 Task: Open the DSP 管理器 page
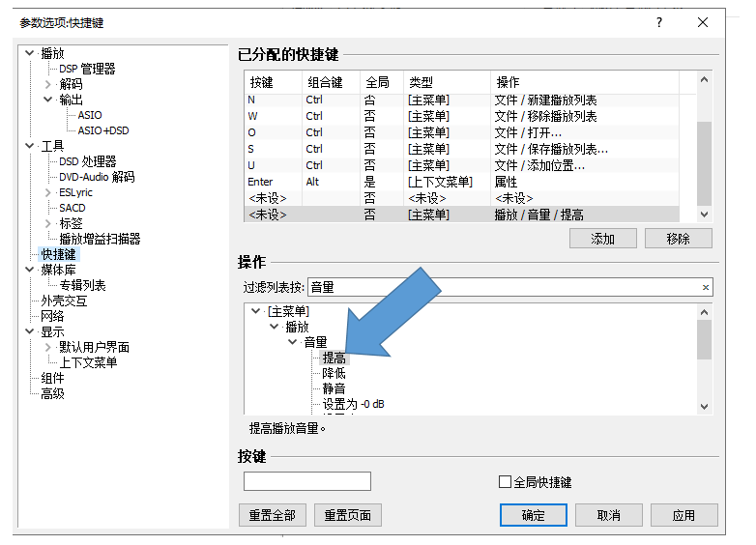[87, 69]
